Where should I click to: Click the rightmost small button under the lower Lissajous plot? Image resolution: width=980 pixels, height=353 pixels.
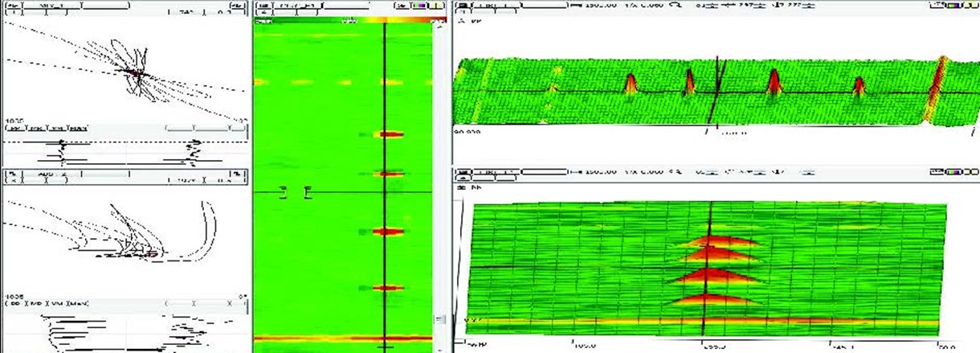(x=237, y=303)
